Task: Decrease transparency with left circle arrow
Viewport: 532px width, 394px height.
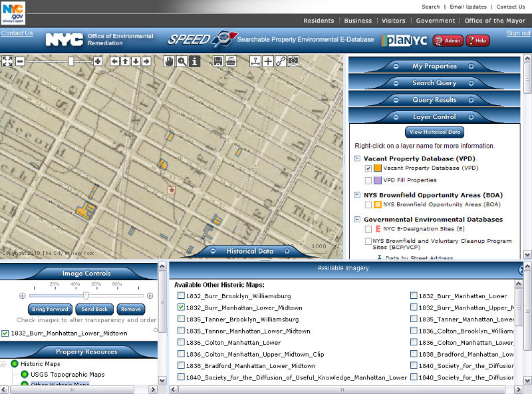Action: pyautogui.click(x=23, y=296)
